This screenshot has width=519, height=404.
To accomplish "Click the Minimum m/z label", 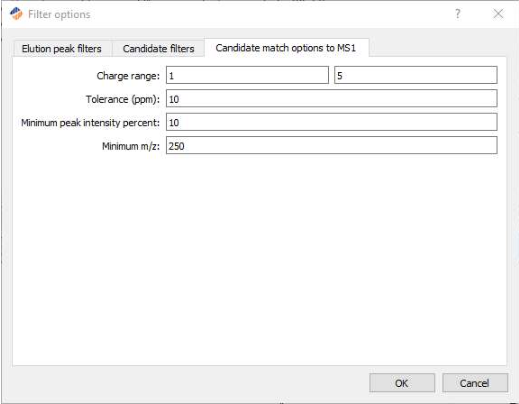I will pos(131,146).
